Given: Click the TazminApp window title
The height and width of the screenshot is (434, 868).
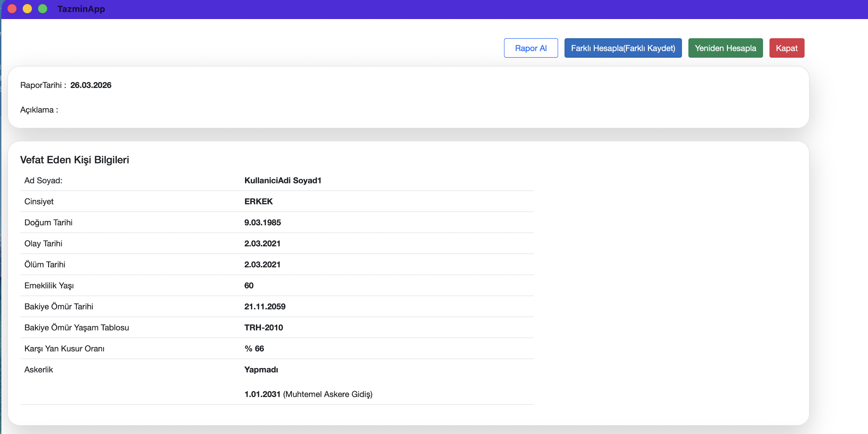Looking at the screenshot, I should [x=81, y=9].
